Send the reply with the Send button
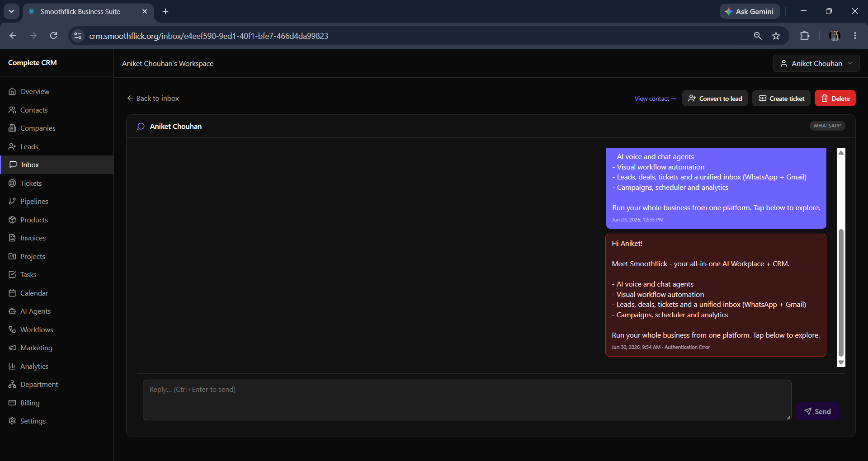 click(817, 411)
